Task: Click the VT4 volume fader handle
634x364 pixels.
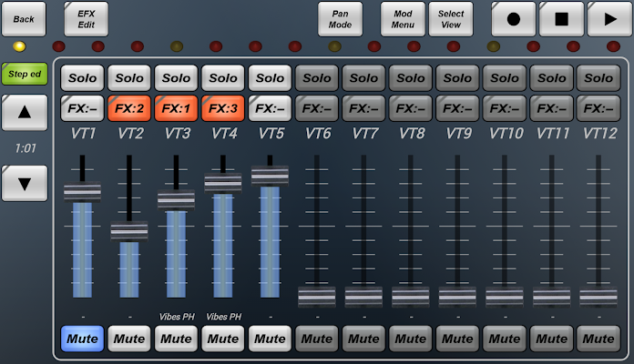Action: pyautogui.click(x=223, y=183)
